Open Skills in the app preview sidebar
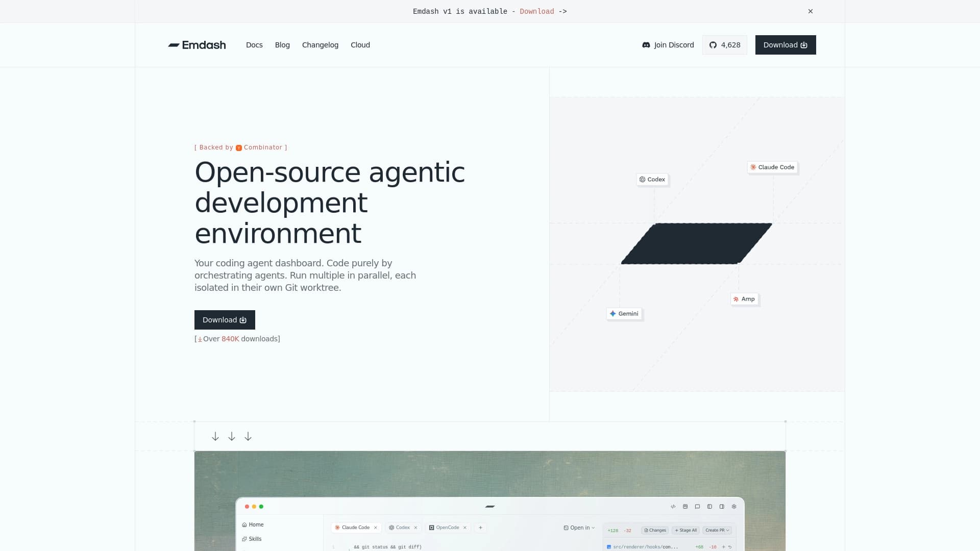980x551 pixels. [x=252, y=539]
